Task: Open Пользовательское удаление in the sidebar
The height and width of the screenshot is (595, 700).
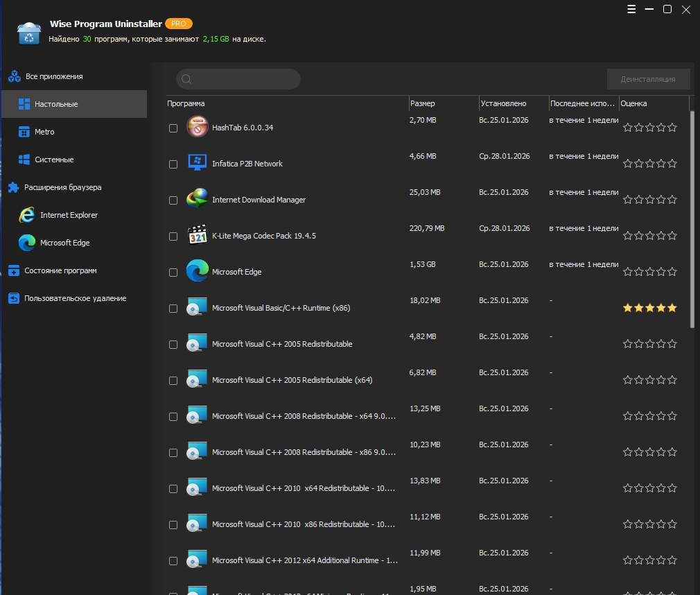Action: pos(75,298)
